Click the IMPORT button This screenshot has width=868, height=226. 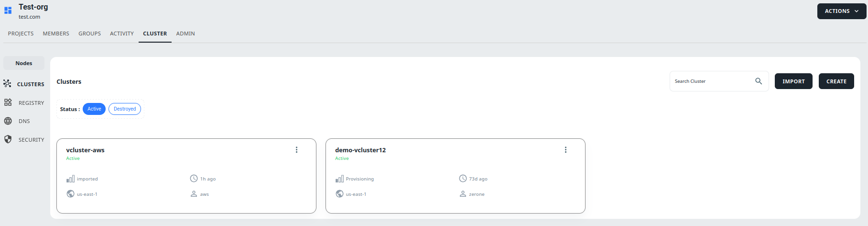point(793,81)
